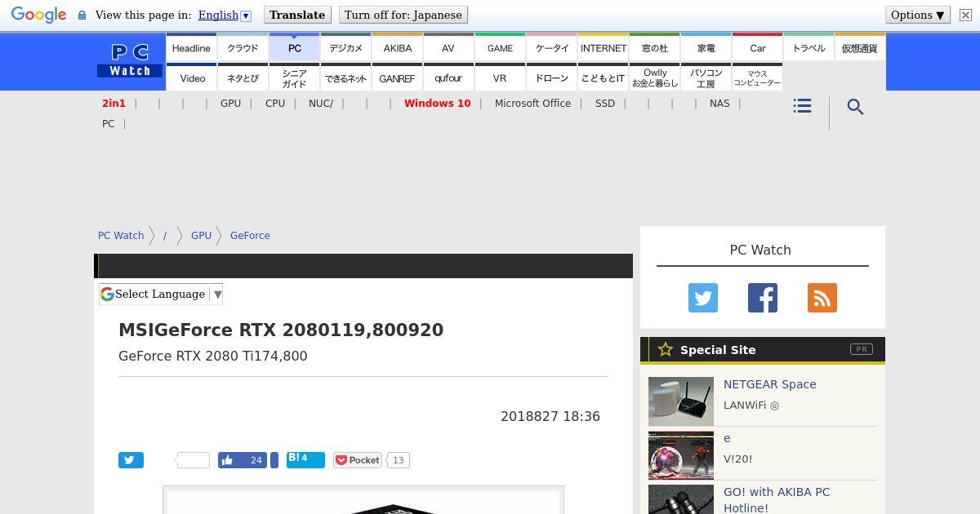This screenshot has height=514, width=980.
Task: Click the star icon next to Special Site
Action: click(666, 349)
